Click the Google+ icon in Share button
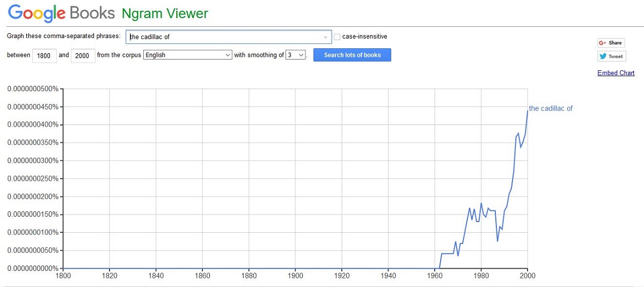 pos(603,43)
